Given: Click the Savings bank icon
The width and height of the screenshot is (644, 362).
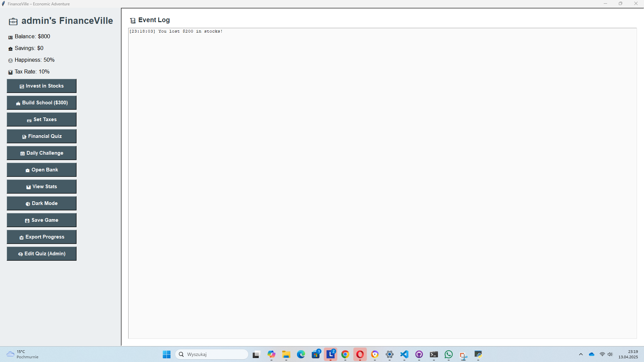Looking at the screenshot, I should pyautogui.click(x=10, y=49).
